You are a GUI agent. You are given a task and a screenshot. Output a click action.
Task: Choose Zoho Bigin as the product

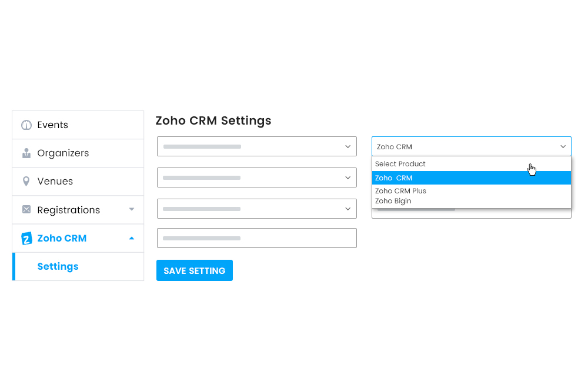click(393, 200)
